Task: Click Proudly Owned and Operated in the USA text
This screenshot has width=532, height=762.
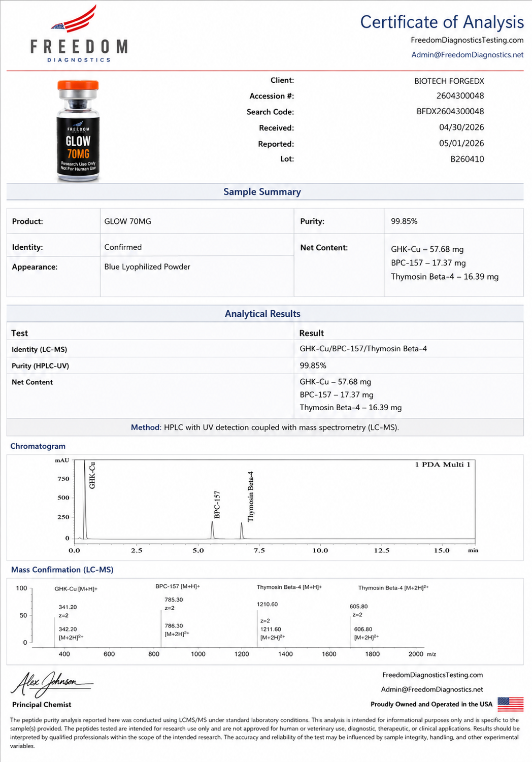Action: point(431,704)
